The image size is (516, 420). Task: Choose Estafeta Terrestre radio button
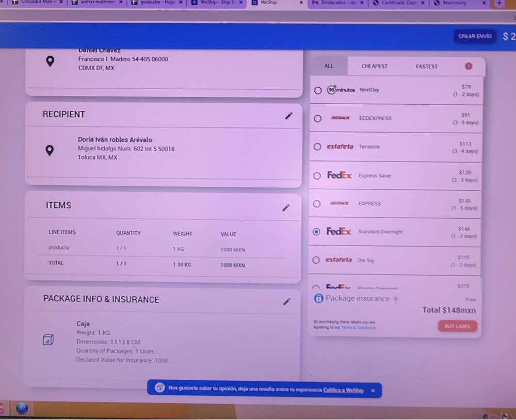pyautogui.click(x=317, y=147)
